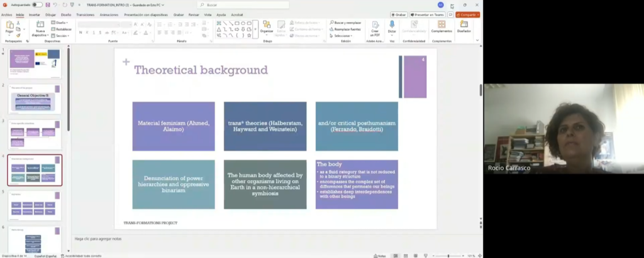
Task: Click the Pegar clipboard icon
Action: click(x=9, y=26)
